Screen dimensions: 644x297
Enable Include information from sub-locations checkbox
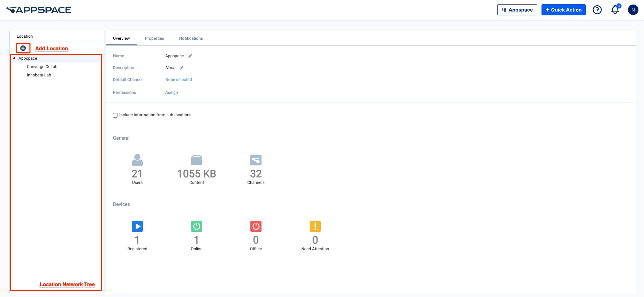(115, 115)
